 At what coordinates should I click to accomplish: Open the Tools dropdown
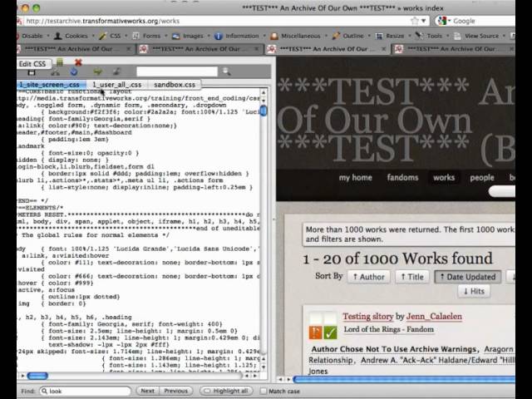432,36
